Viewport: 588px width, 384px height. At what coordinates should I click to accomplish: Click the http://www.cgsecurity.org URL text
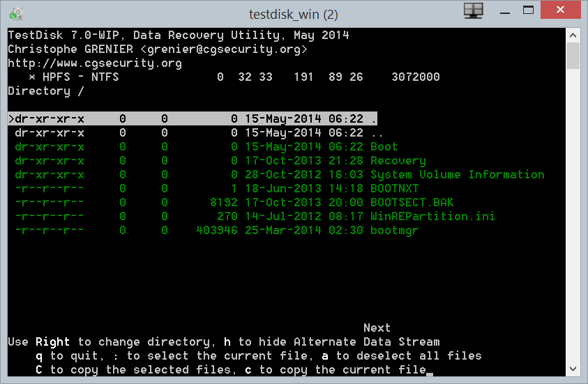click(x=95, y=63)
